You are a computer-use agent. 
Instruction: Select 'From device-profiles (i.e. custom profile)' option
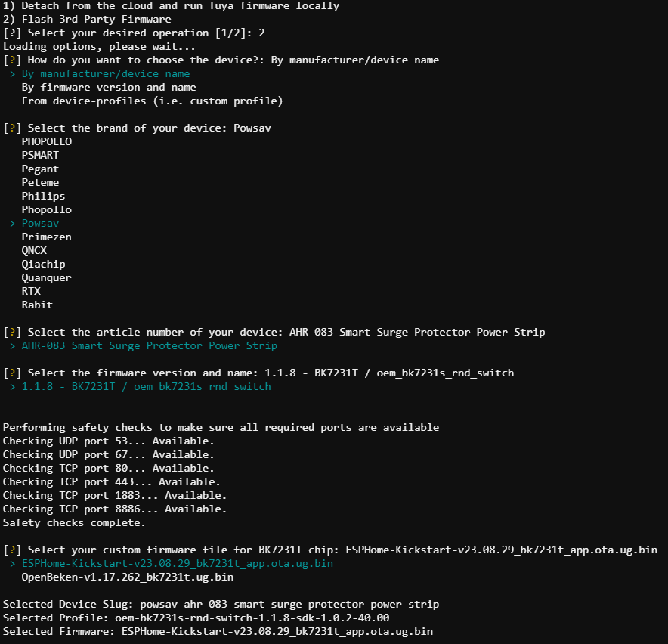[x=153, y=101]
